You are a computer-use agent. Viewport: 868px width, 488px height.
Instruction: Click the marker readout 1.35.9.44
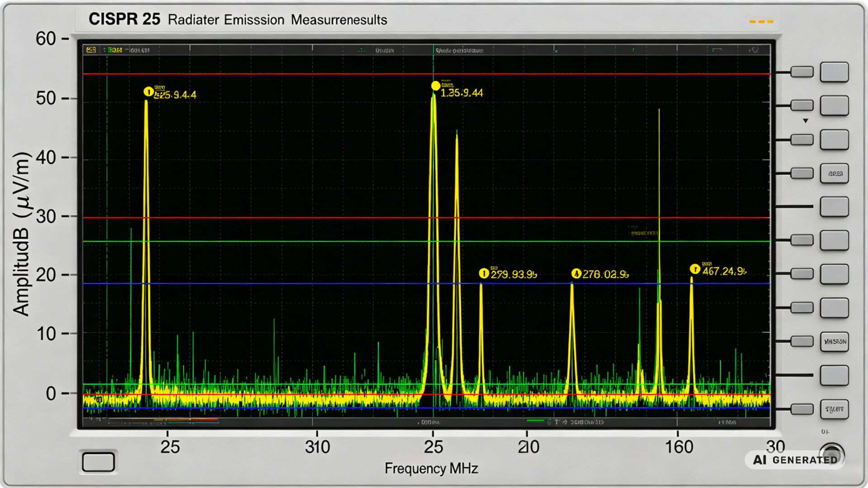[x=462, y=93]
